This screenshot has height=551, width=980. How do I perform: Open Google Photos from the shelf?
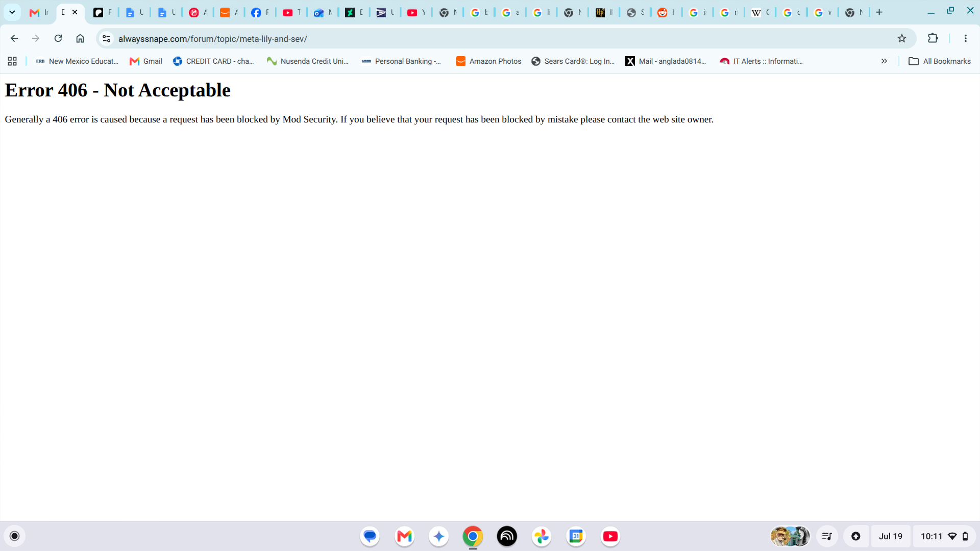click(x=542, y=536)
